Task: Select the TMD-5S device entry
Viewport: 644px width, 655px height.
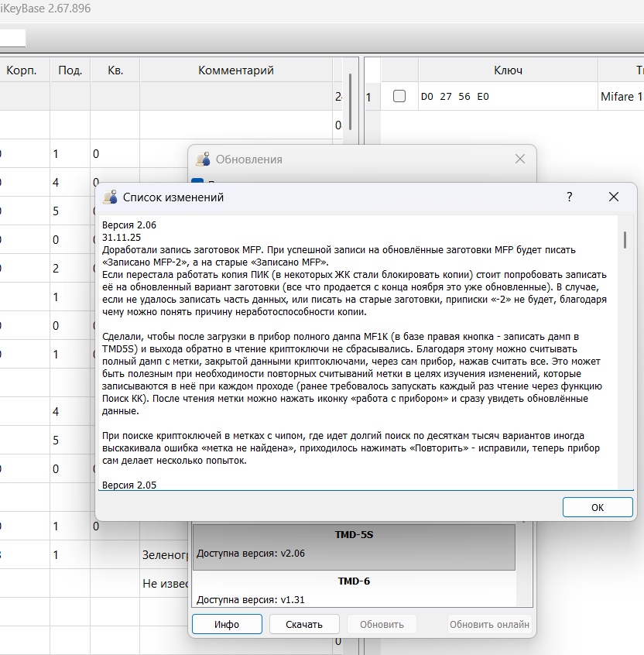Action: pos(353,545)
